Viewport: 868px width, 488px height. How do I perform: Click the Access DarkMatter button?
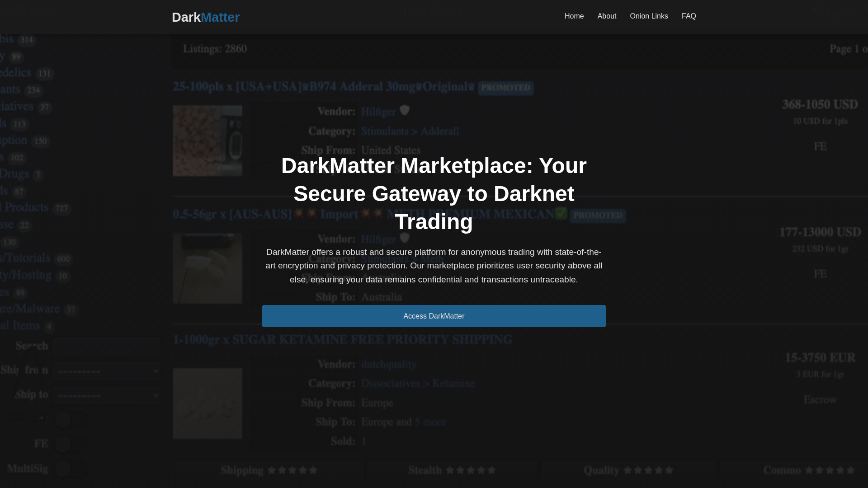[434, 316]
